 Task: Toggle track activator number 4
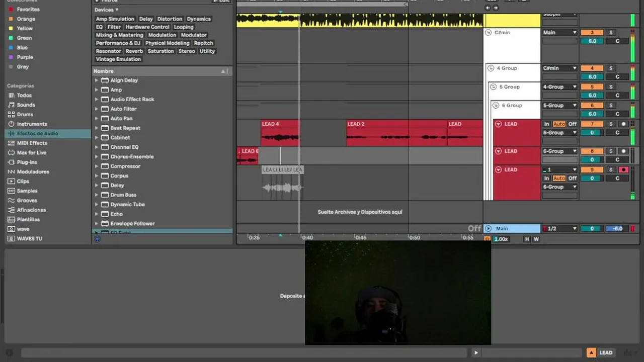click(592, 68)
